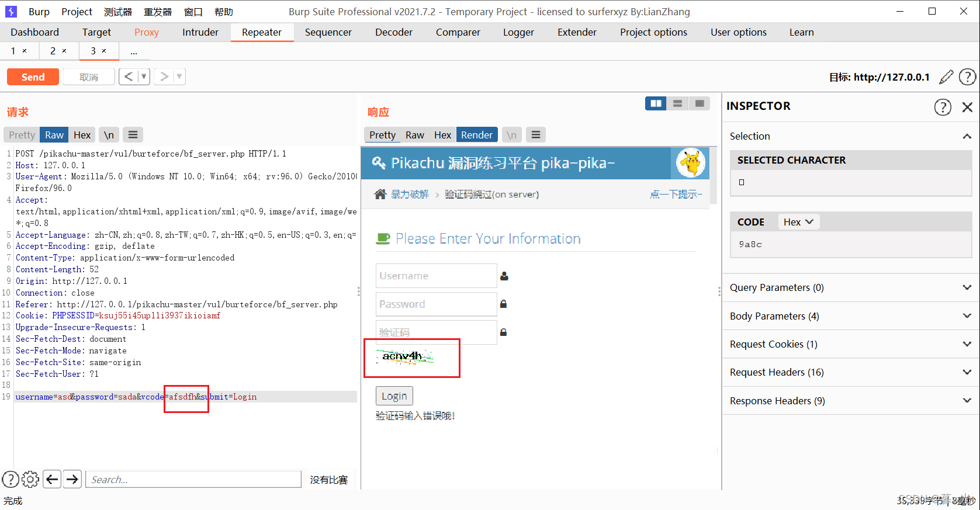The width and height of the screenshot is (980, 510).
Task: Go to next request history arrow
Action: 164,77
